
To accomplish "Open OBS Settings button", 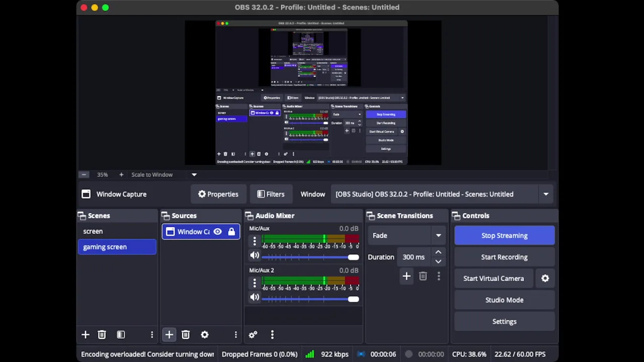I will click(504, 322).
